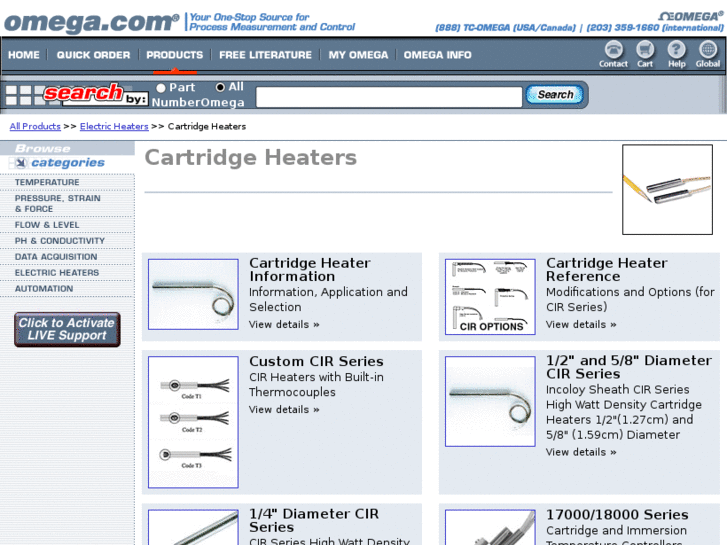Select the All Omega radio button
The image size is (727, 545).
tap(220, 87)
